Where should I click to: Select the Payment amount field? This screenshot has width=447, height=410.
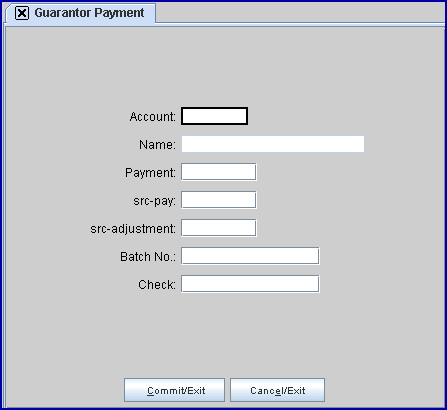pos(219,172)
